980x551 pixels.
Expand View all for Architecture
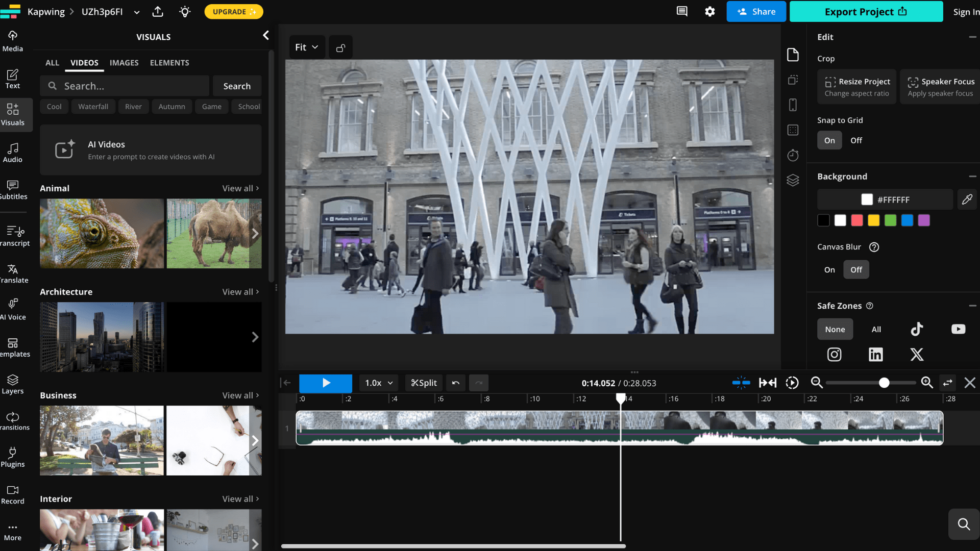pos(240,292)
